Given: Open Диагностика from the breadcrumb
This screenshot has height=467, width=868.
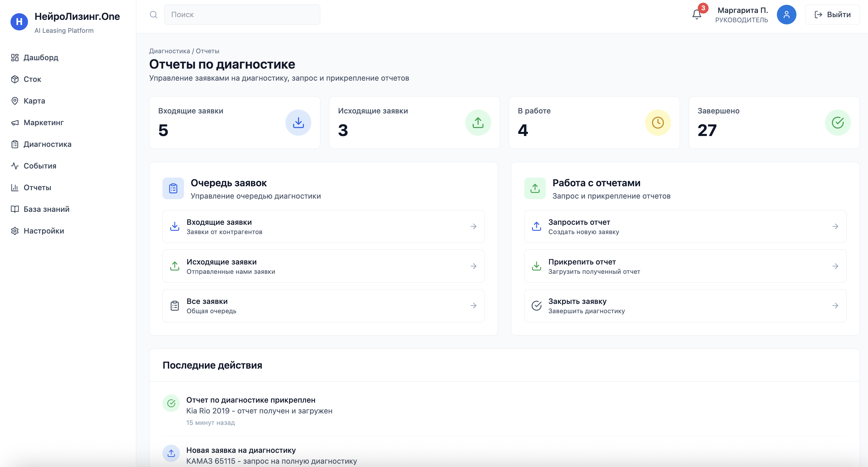Looking at the screenshot, I should (170, 51).
